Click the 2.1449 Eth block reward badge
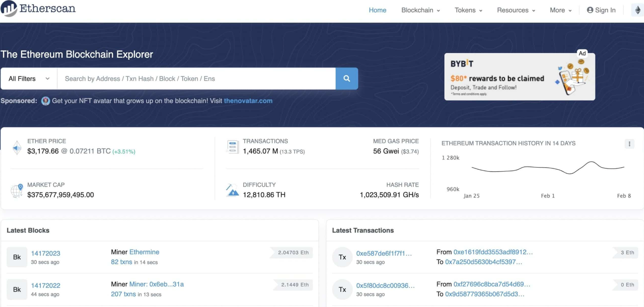This screenshot has height=307, width=644. tap(293, 285)
